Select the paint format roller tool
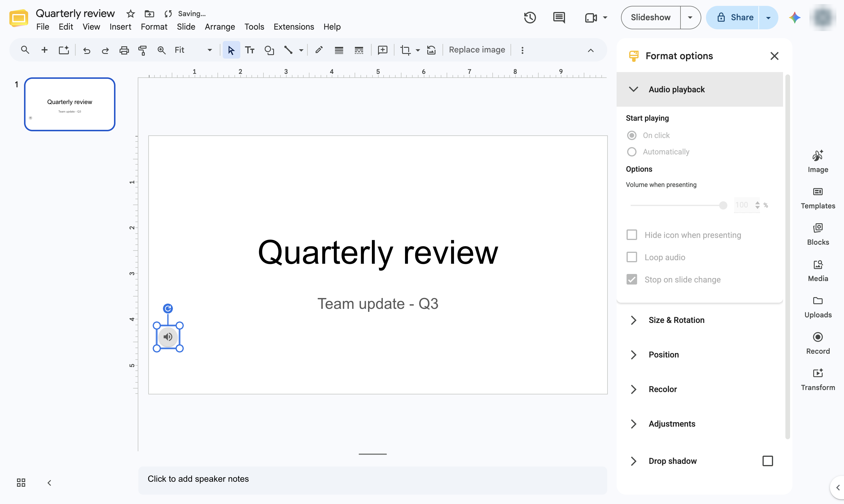The width and height of the screenshot is (844, 504). click(142, 50)
